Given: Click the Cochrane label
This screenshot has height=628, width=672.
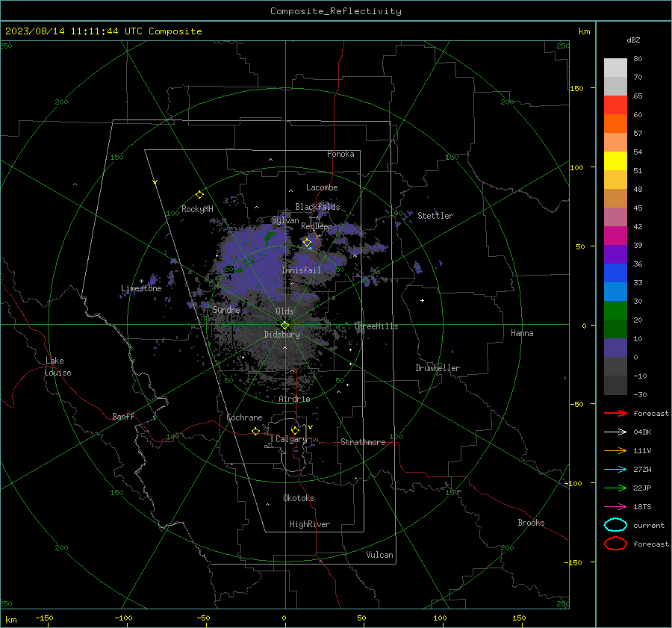Looking at the screenshot, I should click(x=244, y=417).
